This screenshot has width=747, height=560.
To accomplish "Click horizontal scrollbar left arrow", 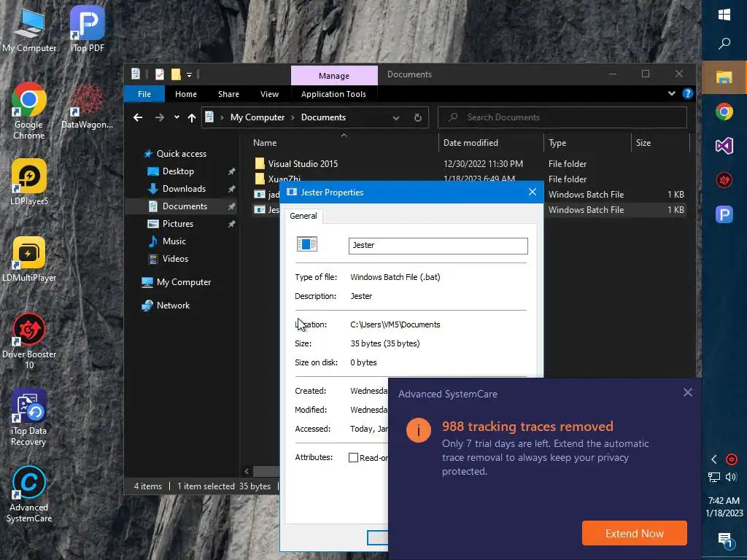I will [247, 472].
